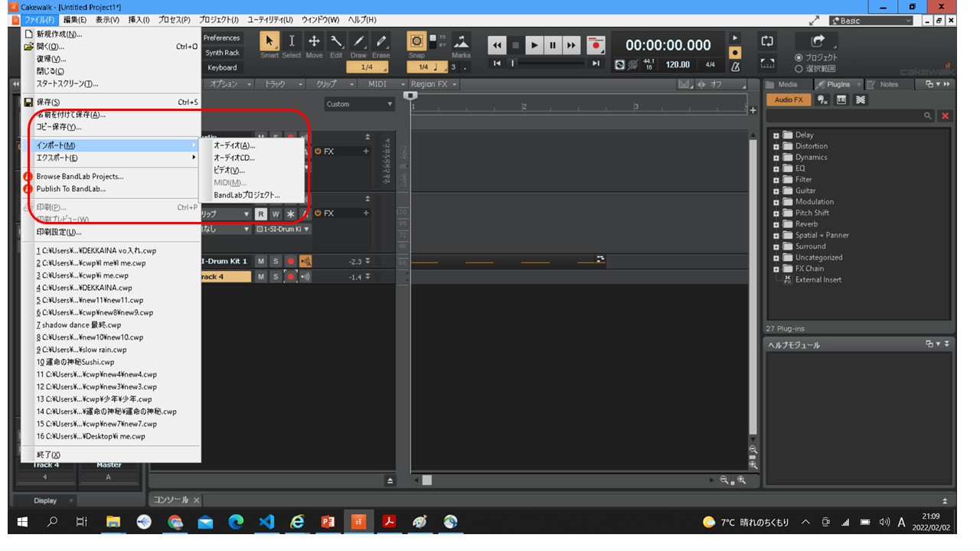The height and width of the screenshot is (551, 980).
Task: Go to project end button
Action: [597, 64]
